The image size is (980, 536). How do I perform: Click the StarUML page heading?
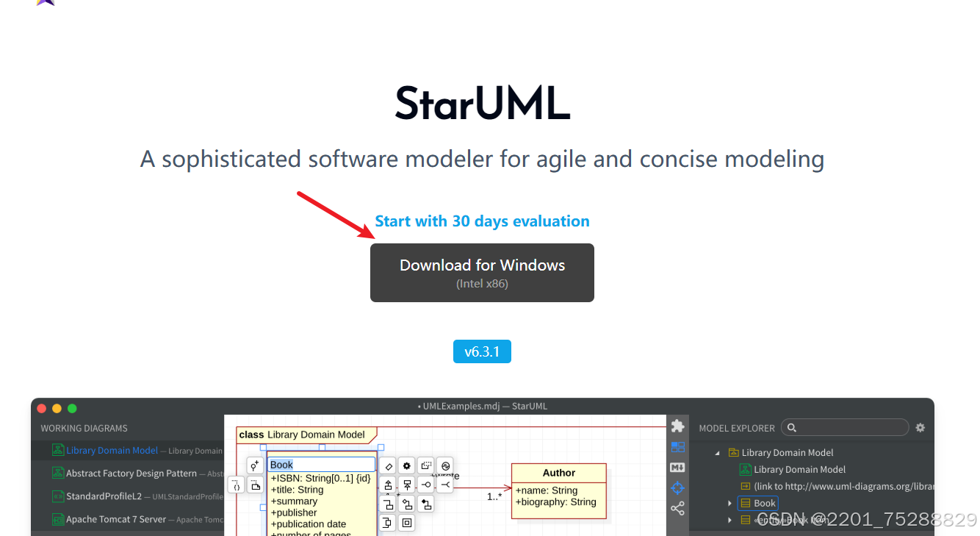(483, 104)
